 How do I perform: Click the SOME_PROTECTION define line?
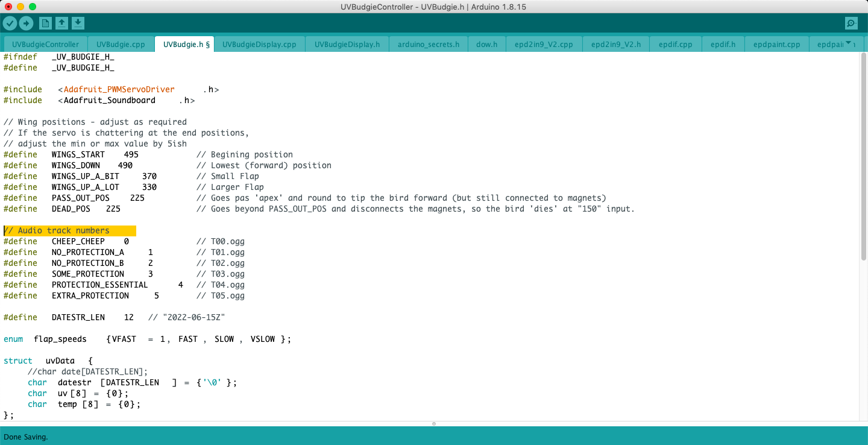point(124,274)
